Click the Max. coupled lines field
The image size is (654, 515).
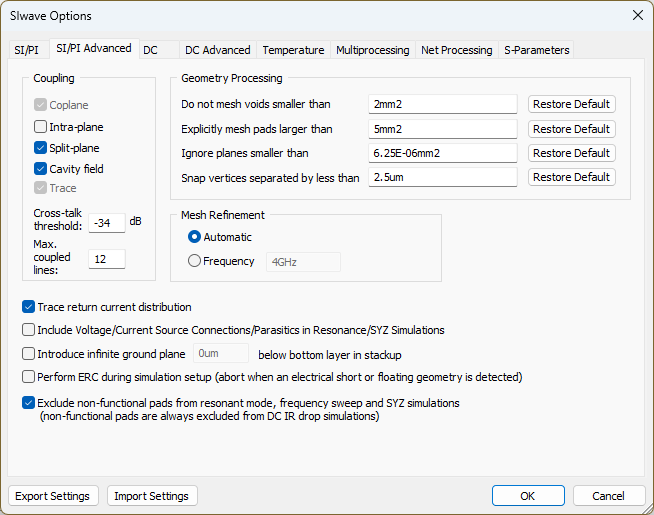tap(107, 259)
